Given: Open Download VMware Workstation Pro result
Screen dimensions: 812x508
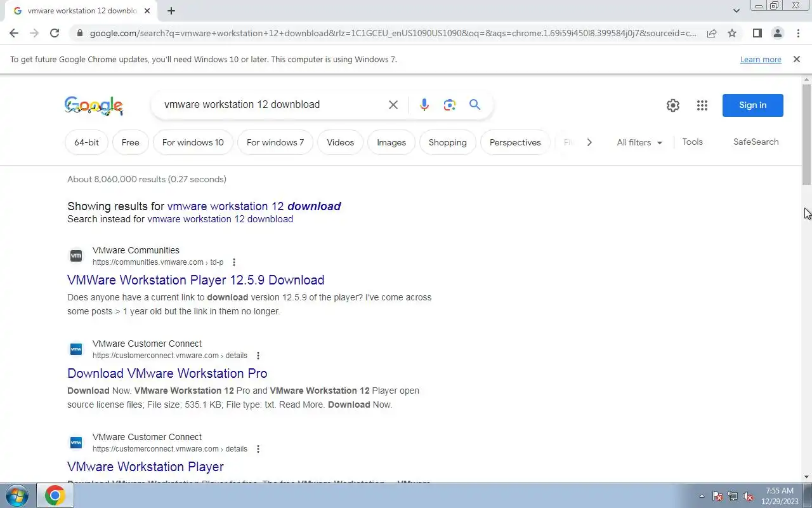Looking at the screenshot, I should [167, 373].
